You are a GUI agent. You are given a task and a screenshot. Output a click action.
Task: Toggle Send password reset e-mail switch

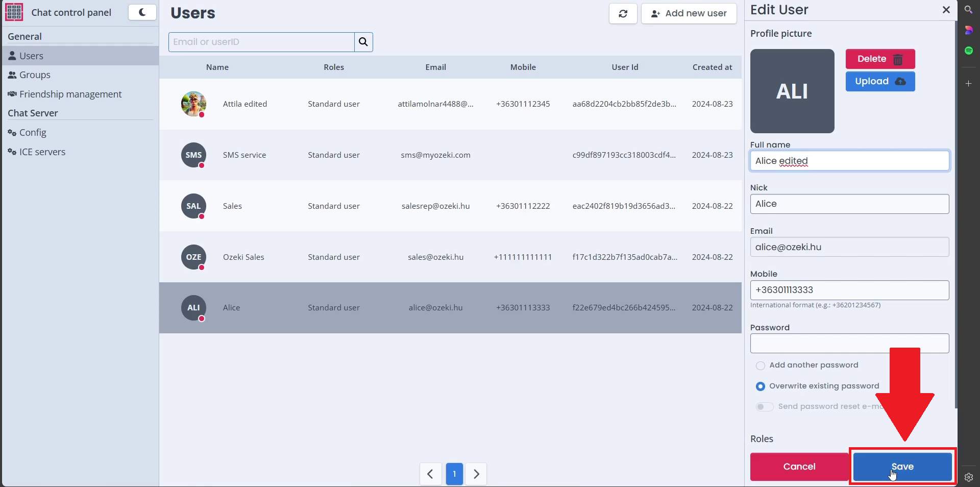[x=764, y=407]
